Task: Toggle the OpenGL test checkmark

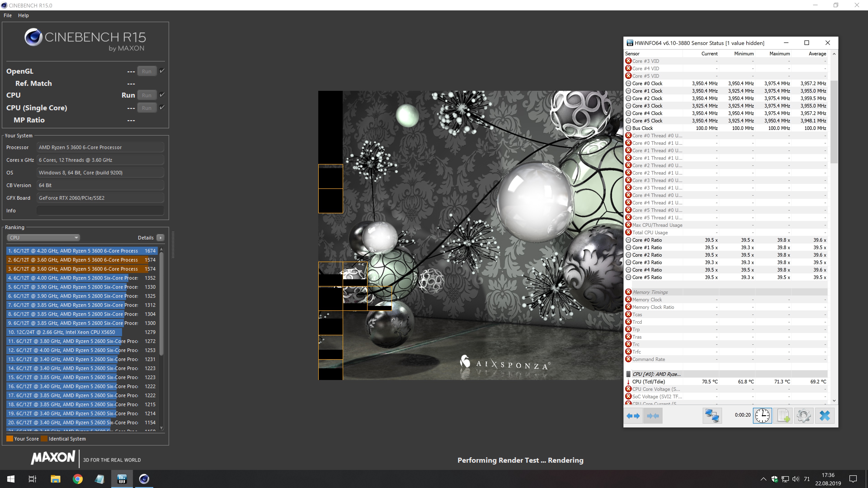Action: tap(162, 71)
